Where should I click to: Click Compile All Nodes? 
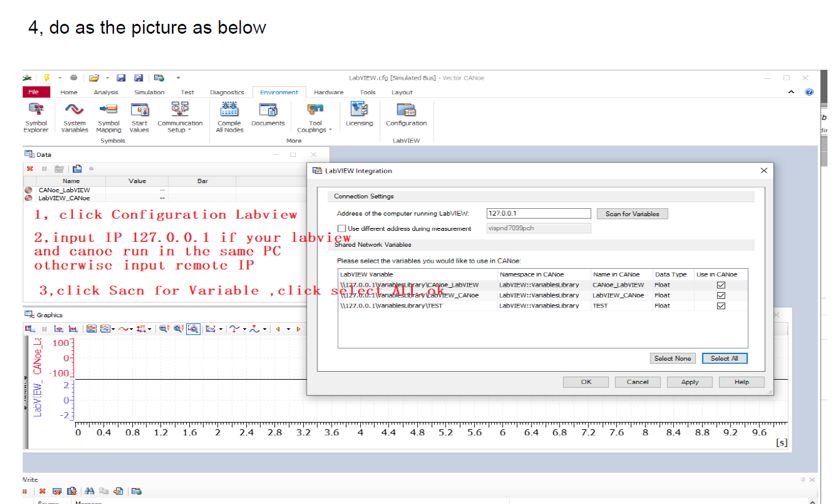[230, 117]
